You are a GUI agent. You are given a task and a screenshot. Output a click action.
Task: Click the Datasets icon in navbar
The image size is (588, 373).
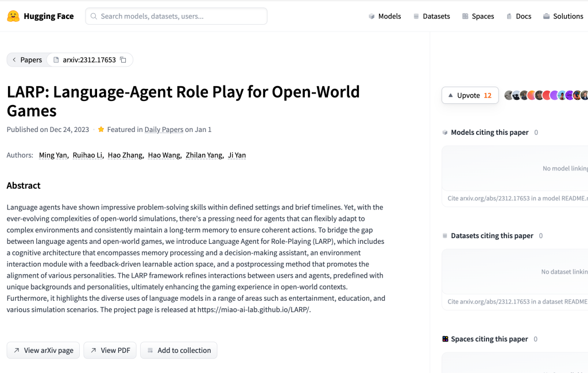[x=416, y=16]
